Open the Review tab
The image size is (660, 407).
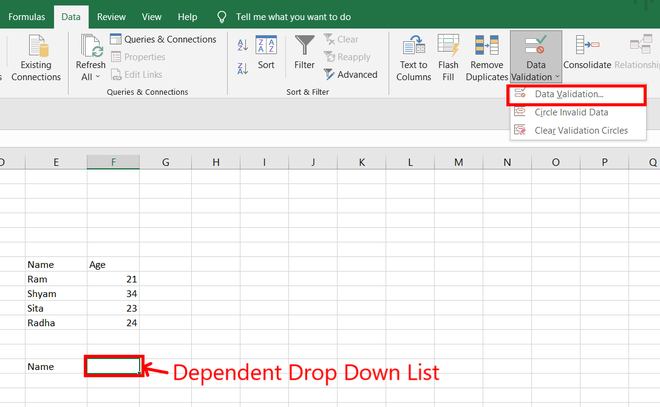point(111,17)
